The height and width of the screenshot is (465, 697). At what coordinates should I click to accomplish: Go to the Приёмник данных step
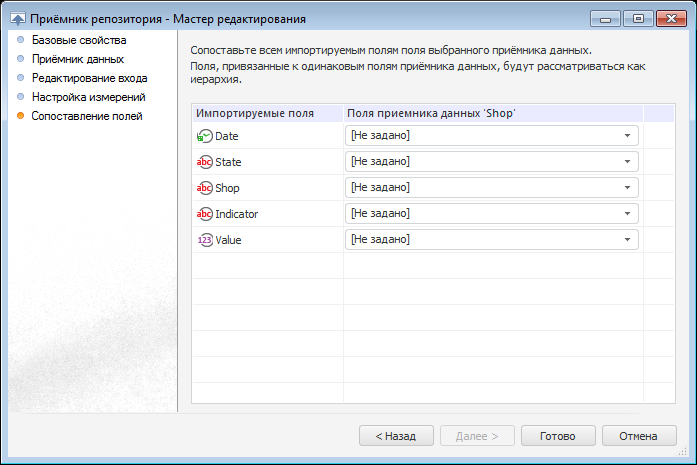click(x=77, y=59)
